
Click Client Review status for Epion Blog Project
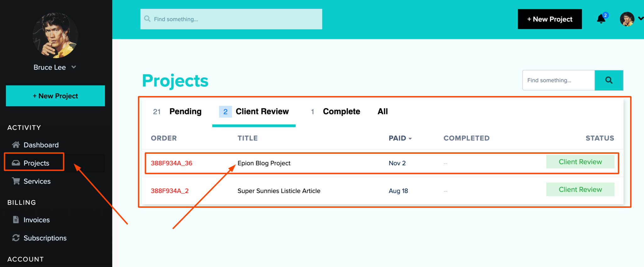(x=580, y=162)
